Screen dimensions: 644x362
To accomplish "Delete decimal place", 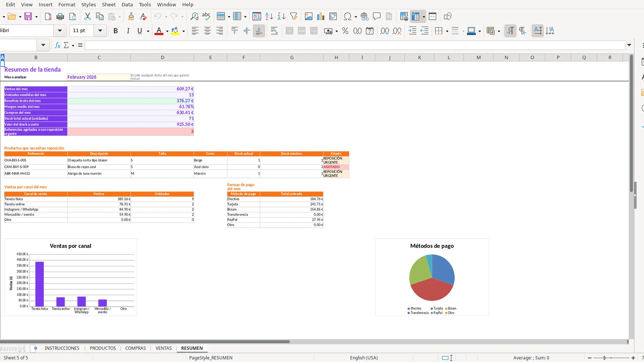I will 397,31.
